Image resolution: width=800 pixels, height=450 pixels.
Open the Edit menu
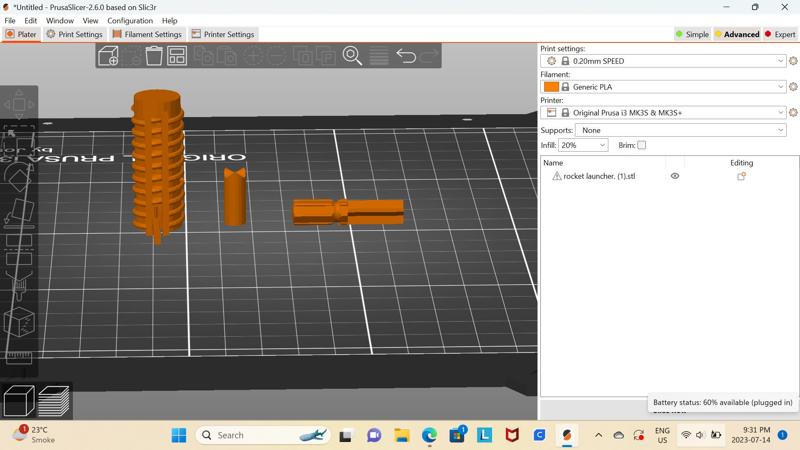[x=31, y=20]
